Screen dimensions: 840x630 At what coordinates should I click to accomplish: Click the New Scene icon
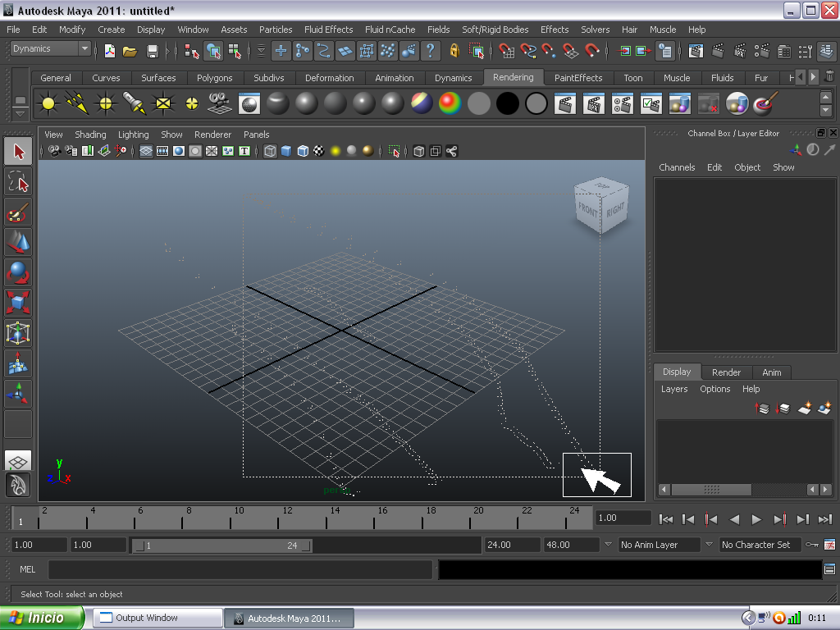click(109, 51)
